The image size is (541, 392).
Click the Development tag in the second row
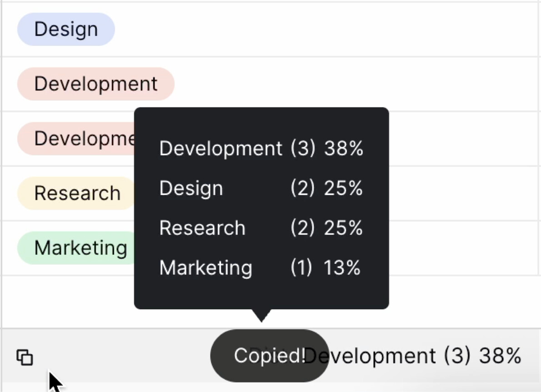tap(96, 84)
